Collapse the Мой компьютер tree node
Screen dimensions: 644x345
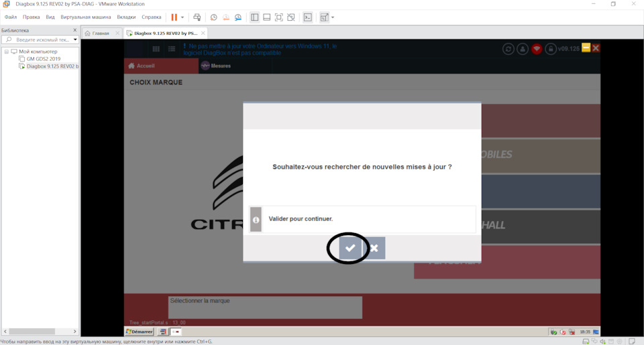6,52
